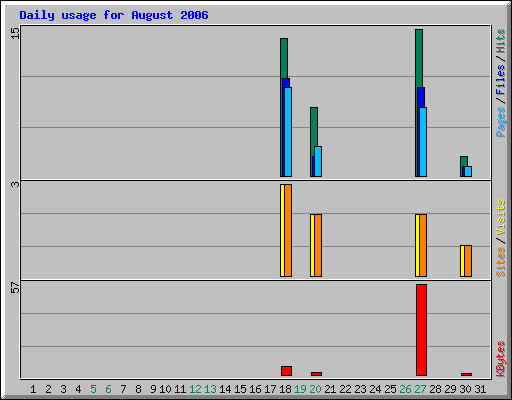Image resolution: width=512 pixels, height=400 pixels.
Task: Click the cyan Pages bar for day 18
Action: pos(288,132)
